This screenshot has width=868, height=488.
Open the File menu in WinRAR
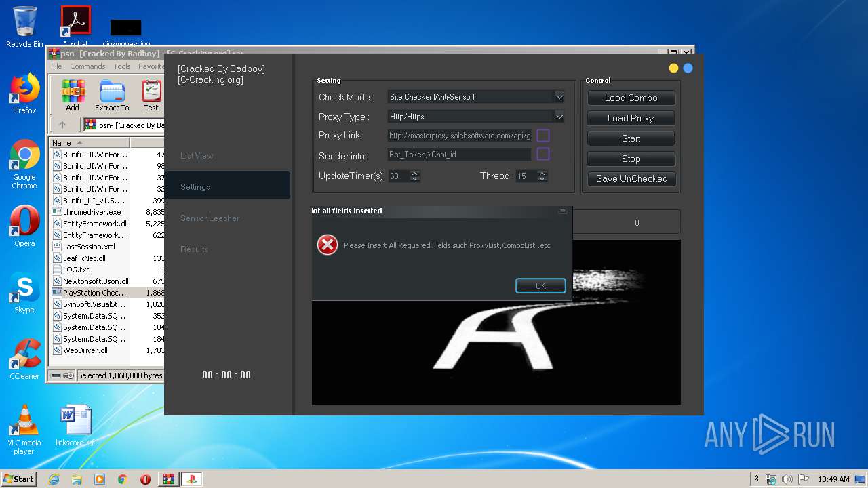pyautogui.click(x=56, y=66)
